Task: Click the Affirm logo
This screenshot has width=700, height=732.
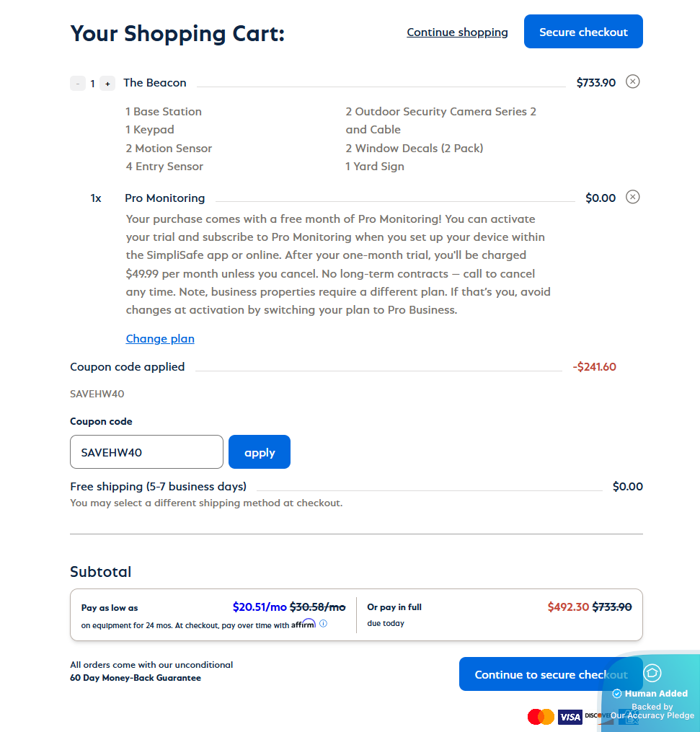Action: point(304,624)
